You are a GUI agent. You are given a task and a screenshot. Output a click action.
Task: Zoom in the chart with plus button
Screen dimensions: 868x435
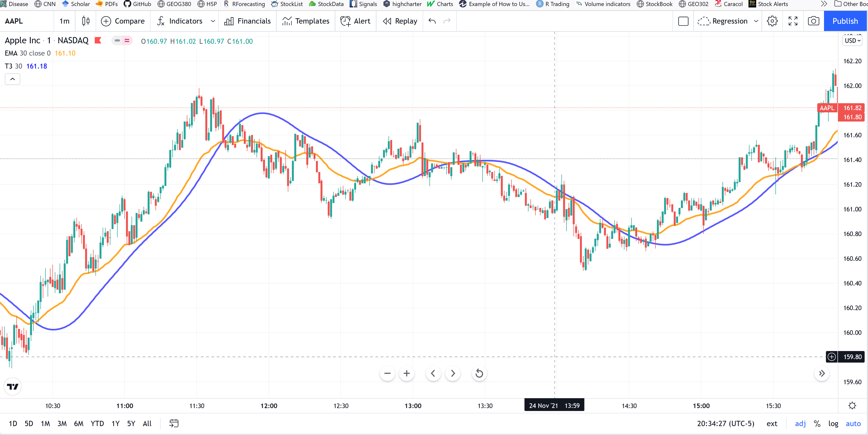(407, 373)
